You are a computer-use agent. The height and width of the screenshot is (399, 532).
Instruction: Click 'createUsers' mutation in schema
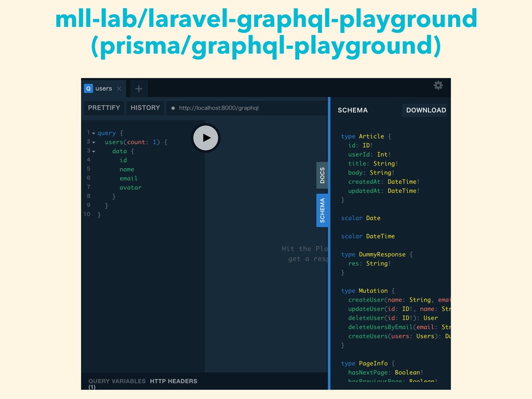tap(368, 336)
